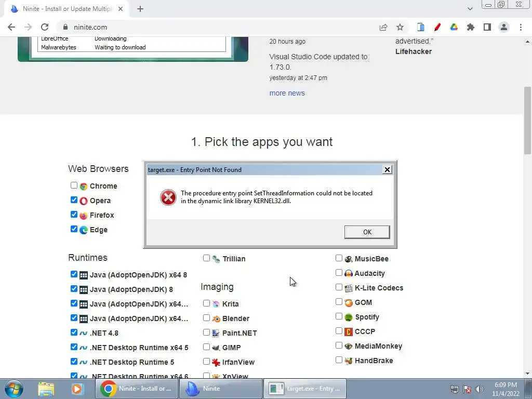
Task: Open the Chrome three-dot menu
Action: pyautogui.click(x=521, y=27)
